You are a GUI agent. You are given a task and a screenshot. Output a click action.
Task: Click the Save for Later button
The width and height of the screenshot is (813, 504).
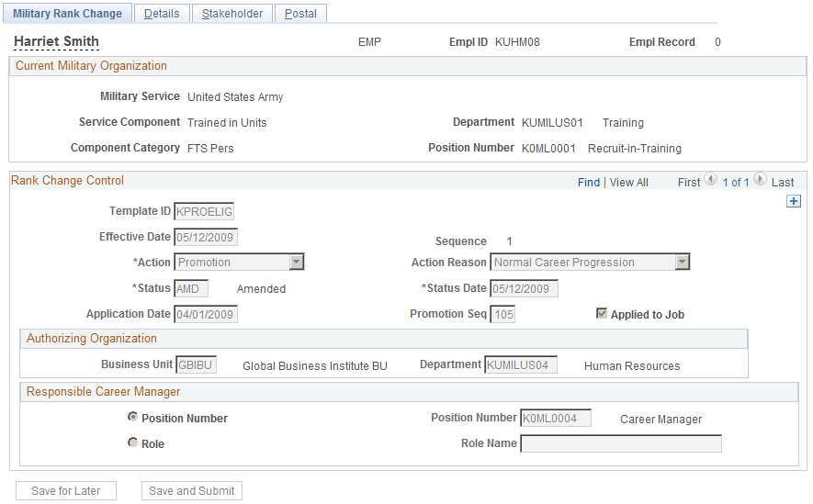(66, 490)
